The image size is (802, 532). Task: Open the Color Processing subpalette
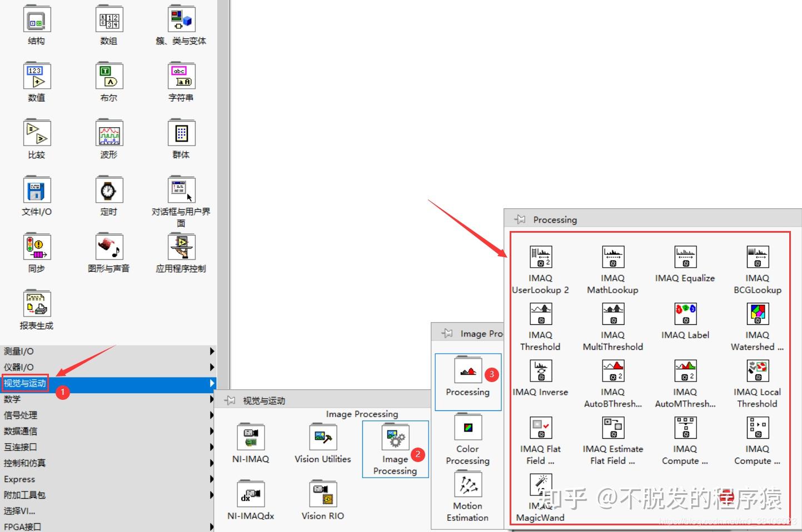467,428
